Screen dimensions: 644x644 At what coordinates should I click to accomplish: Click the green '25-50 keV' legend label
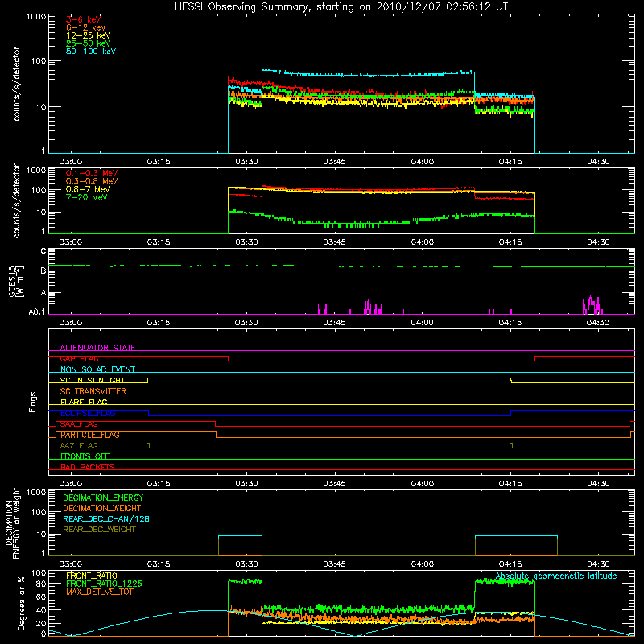coord(89,43)
